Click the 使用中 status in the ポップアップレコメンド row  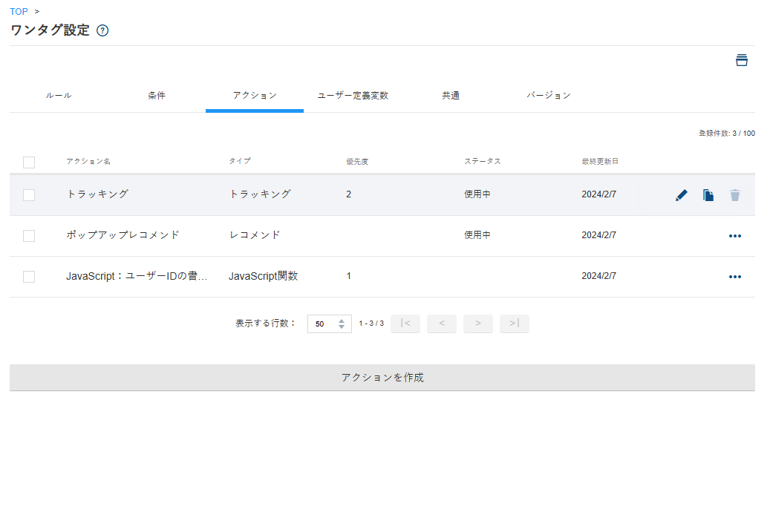coord(477,235)
